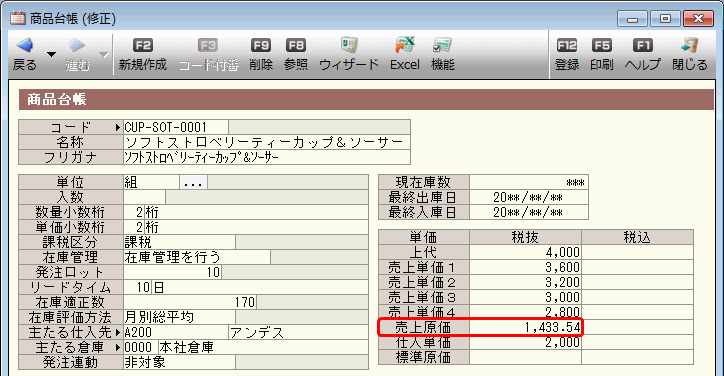Click the empty 標準原価 税抜 cell
This screenshot has height=376, width=724.
(x=525, y=357)
